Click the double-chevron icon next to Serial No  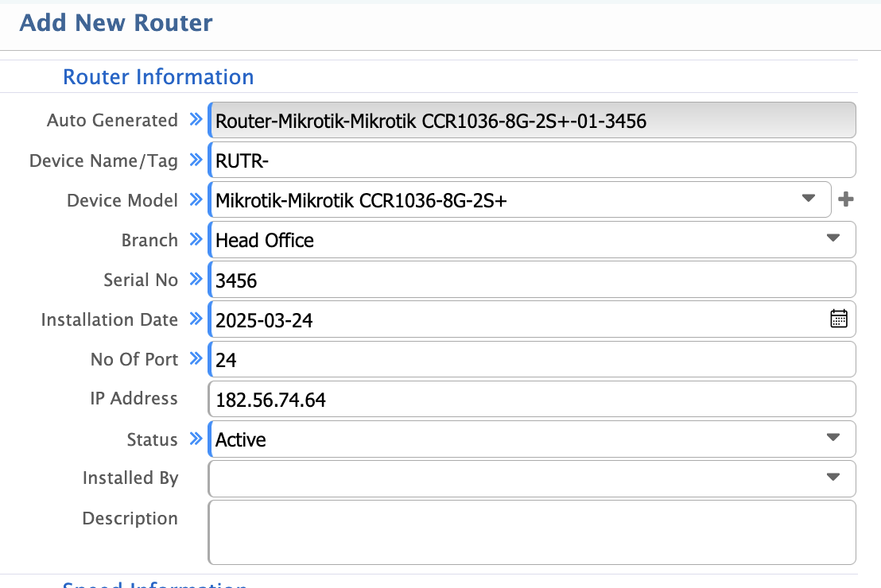tap(195, 279)
